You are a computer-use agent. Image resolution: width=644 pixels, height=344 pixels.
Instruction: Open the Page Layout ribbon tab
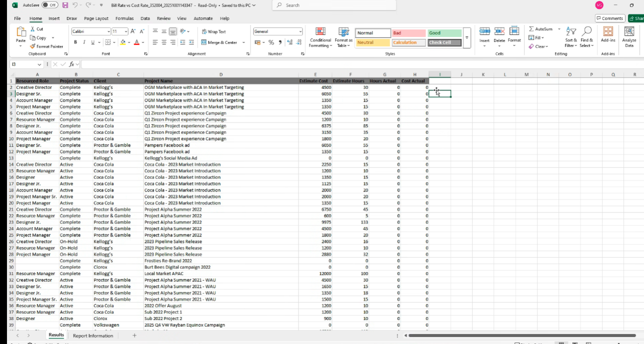click(x=96, y=18)
